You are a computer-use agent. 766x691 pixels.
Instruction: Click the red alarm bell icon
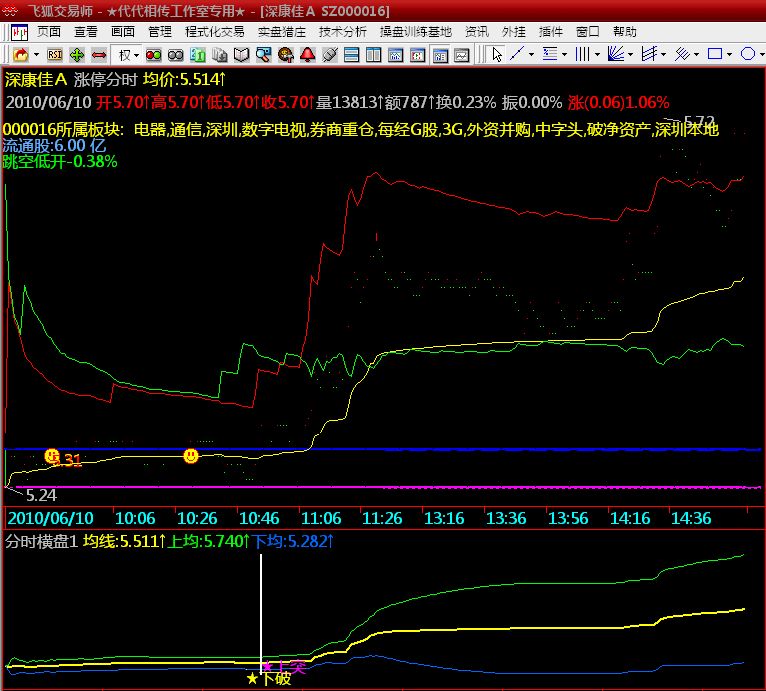(x=308, y=54)
